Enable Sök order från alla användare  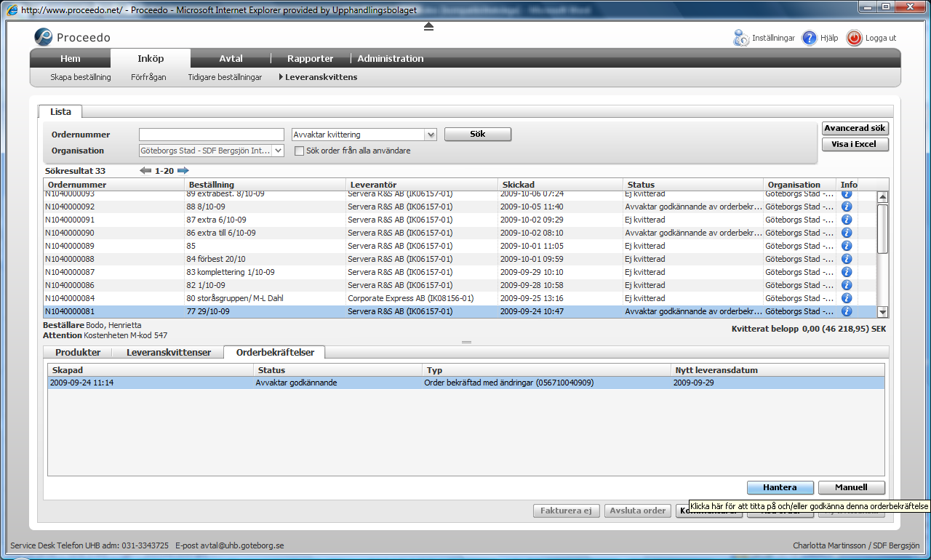point(299,151)
